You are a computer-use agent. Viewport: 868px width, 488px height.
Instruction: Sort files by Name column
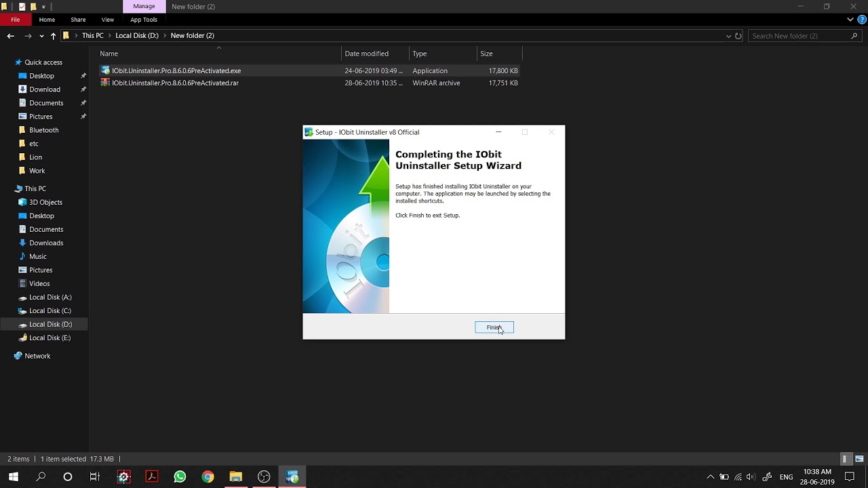tap(219, 54)
